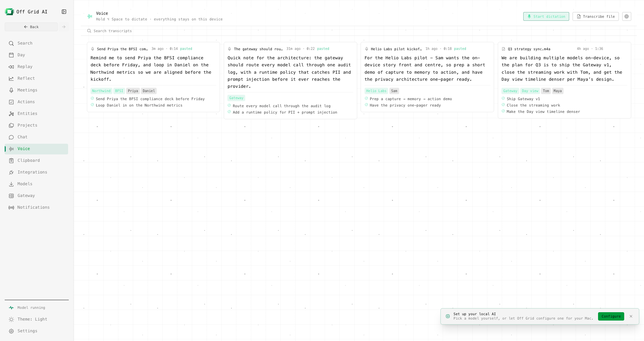Dismiss the Set up your local AI banner
This screenshot has width=644, height=341.
(x=631, y=316)
